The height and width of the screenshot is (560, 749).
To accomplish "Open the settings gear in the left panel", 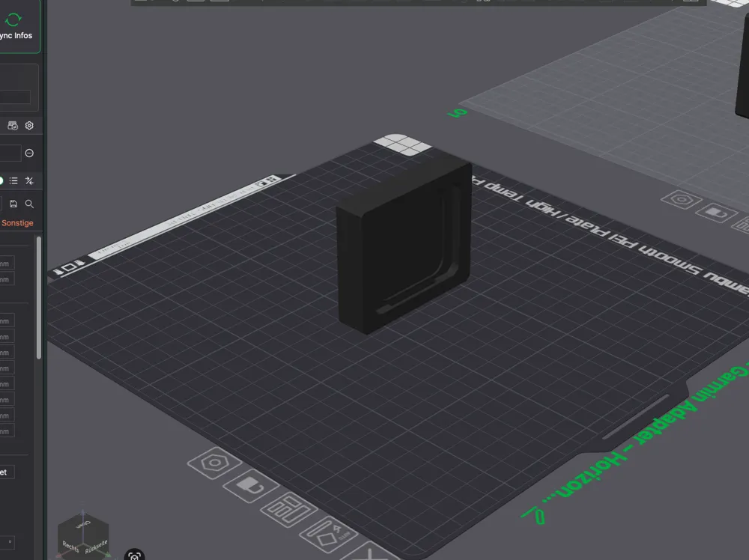I will click(x=29, y=126).
